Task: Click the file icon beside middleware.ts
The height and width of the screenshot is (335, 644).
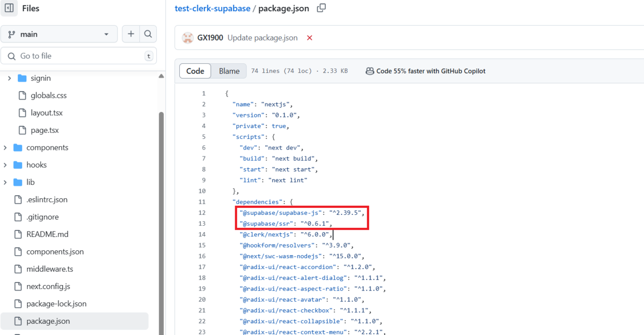Action: [18, 269]
